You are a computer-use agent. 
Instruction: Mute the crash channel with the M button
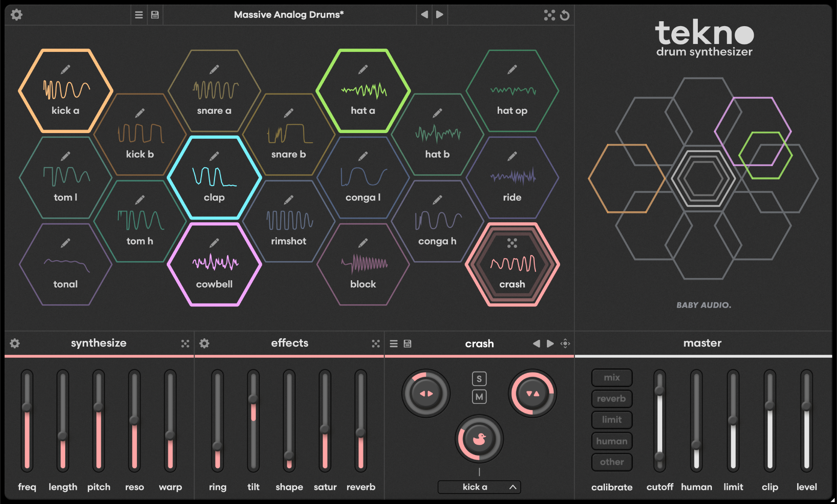click(x=479, y=397)
